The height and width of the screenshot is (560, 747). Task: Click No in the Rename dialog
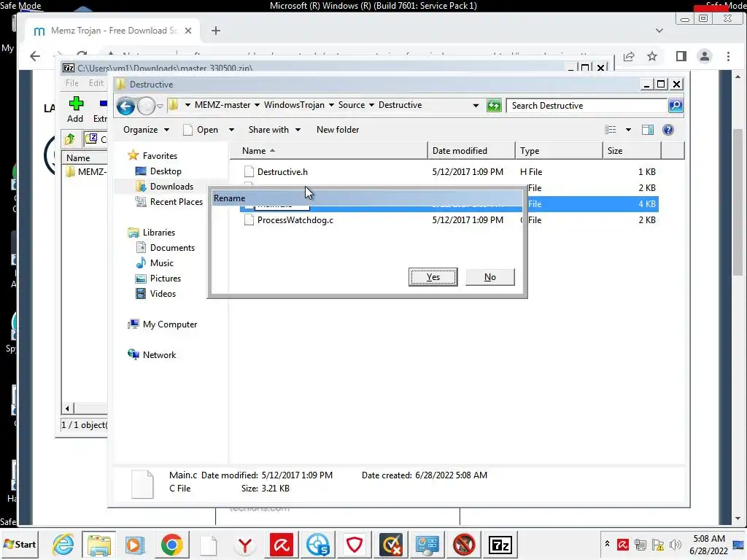click(489, 277)
